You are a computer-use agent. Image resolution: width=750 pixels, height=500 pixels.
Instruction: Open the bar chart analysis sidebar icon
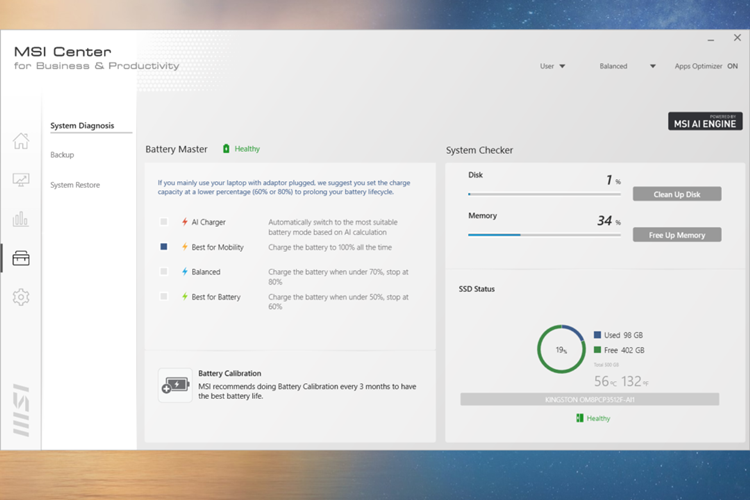pos(21,219)
